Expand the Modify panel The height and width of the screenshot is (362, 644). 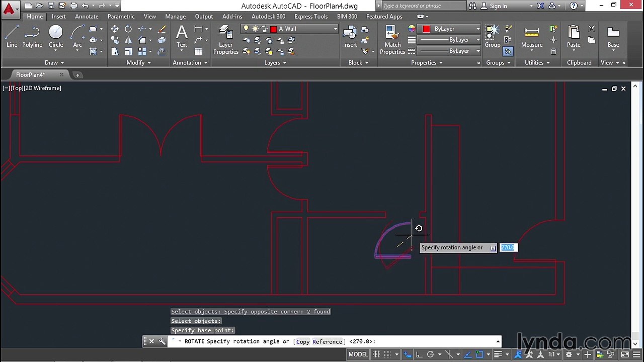click(x=139, y=63)
